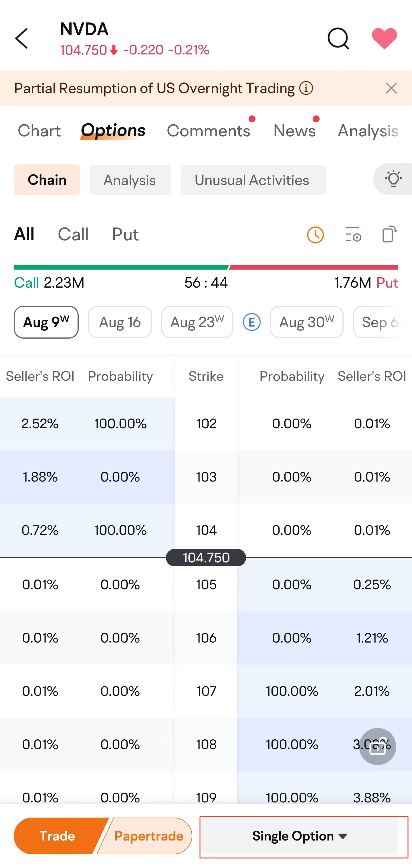Dismiss the Overnight Trading banner

(391, 88)
